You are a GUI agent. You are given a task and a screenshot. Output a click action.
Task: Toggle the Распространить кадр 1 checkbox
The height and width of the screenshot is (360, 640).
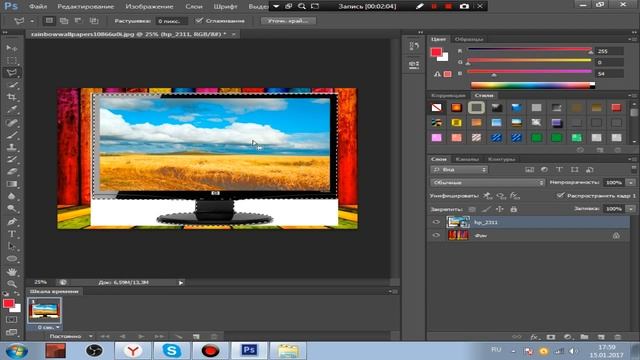tap(560, 196)
